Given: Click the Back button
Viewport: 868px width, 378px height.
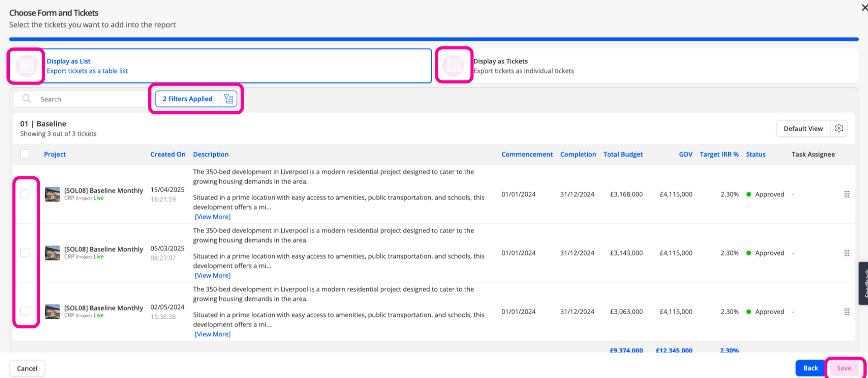Looking at the screenshot, I should 811,368.
